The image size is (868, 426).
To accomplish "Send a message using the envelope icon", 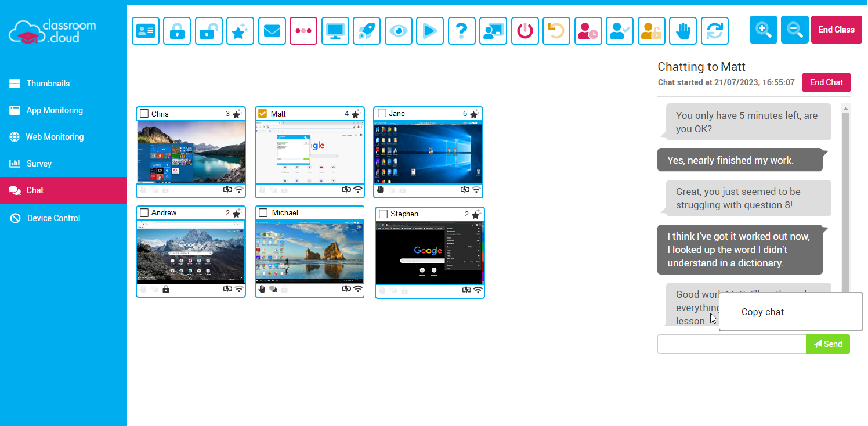I will pyautogui.click(x=272, y=30).
